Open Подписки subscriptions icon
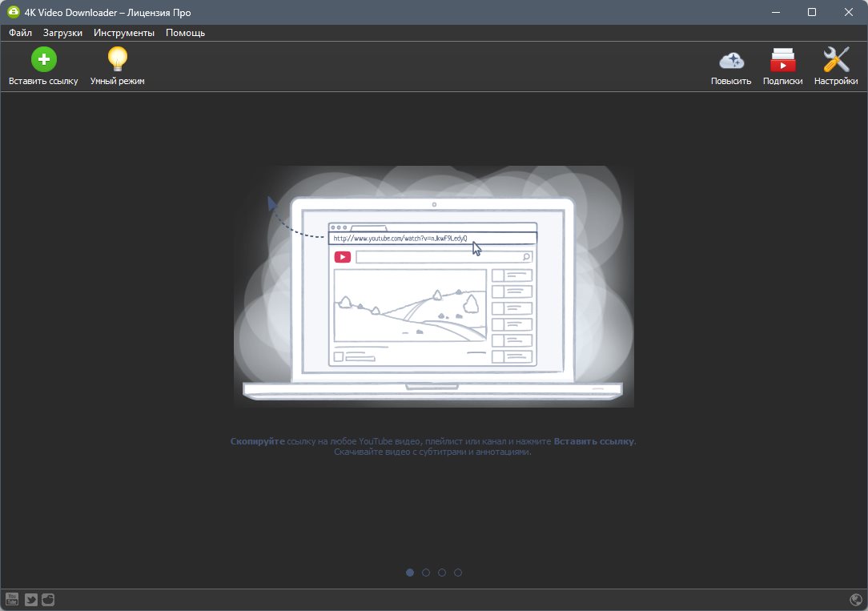The width and height of the screenshot is (868, 611). click(x=783, y=60)
